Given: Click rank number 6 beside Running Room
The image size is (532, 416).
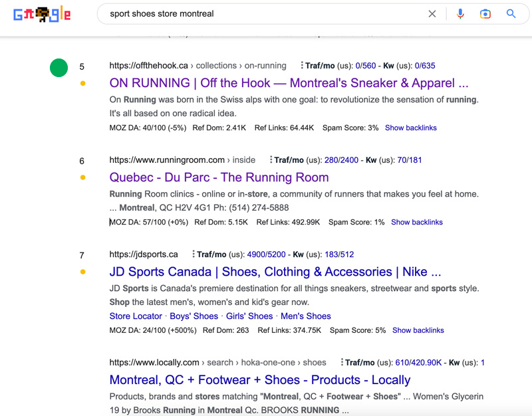Looking at the screenshot, I should pyautogui.click(x=82, y=161).
